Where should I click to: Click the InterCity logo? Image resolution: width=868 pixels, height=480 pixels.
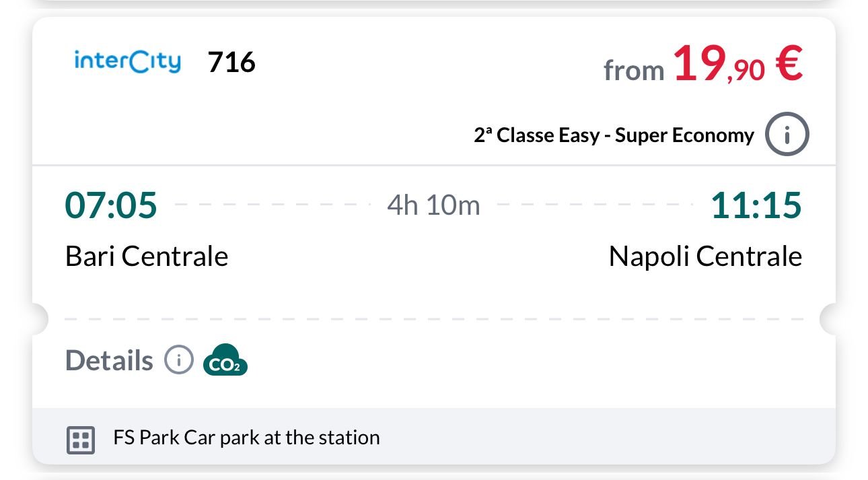click(127, 62)
